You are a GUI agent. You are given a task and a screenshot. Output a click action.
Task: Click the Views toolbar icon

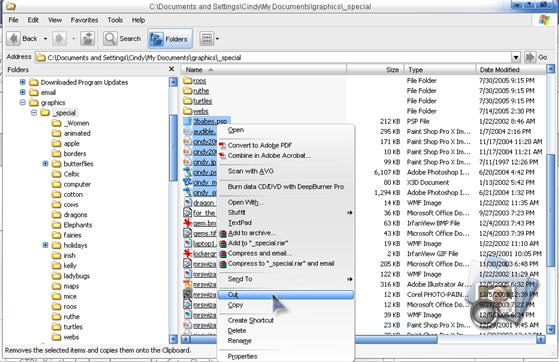coord(207,39)
